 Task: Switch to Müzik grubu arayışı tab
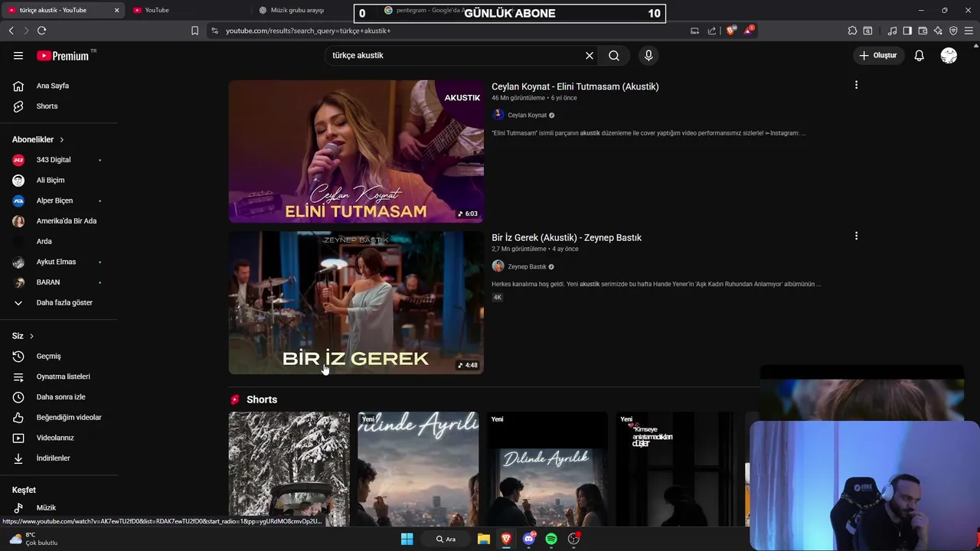coord(297,11)
